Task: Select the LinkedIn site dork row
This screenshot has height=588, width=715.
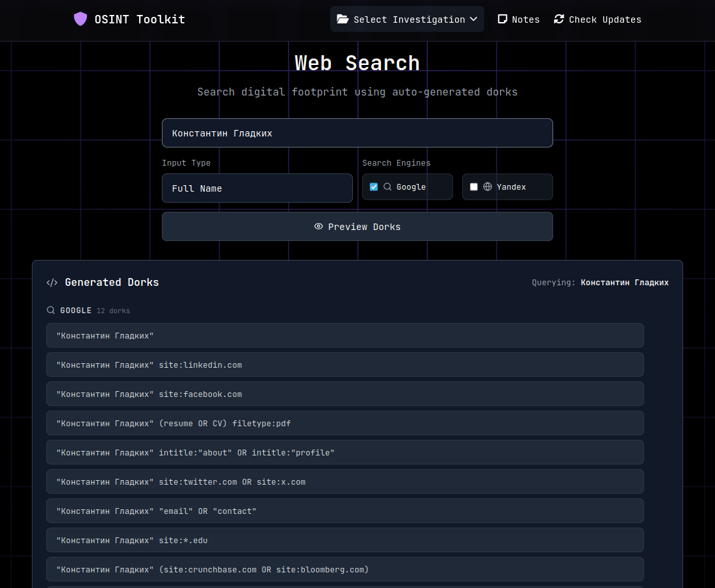Action: point(344,364)
